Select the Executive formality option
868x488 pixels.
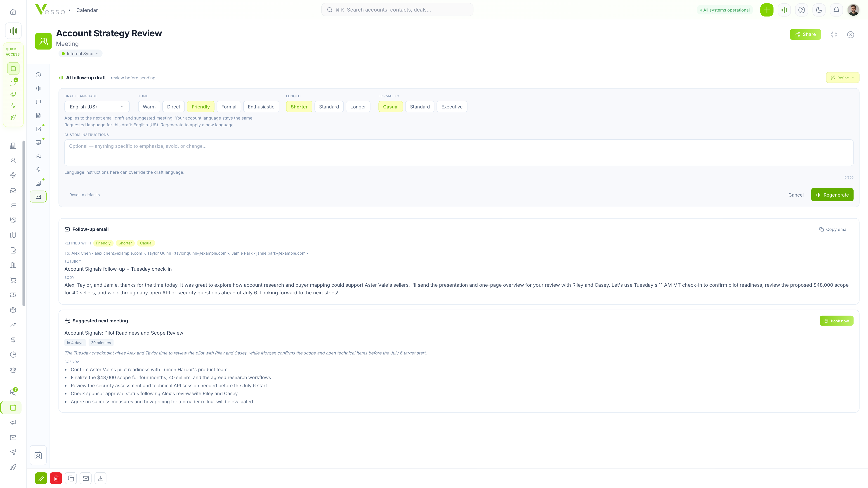(x=452, y=107)
